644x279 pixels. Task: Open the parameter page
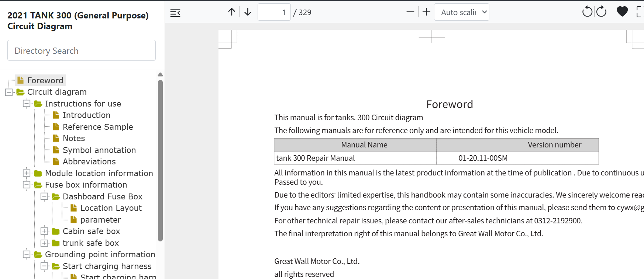[101, 220]
